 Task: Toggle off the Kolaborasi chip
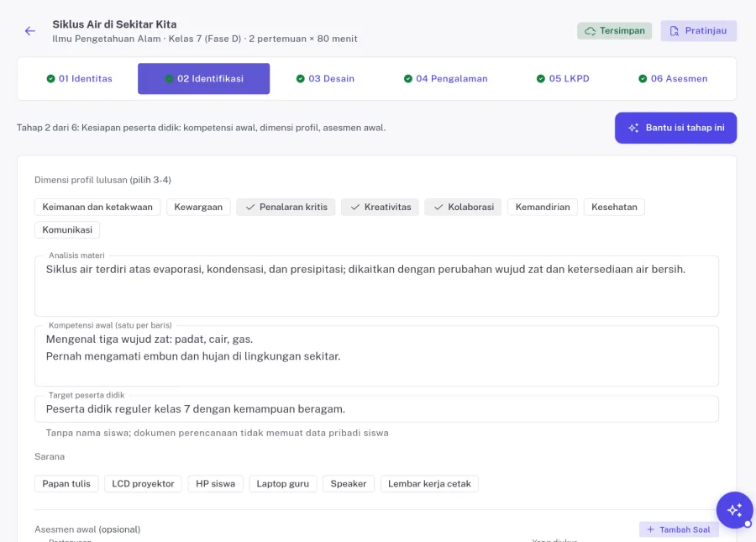(463, 207)
